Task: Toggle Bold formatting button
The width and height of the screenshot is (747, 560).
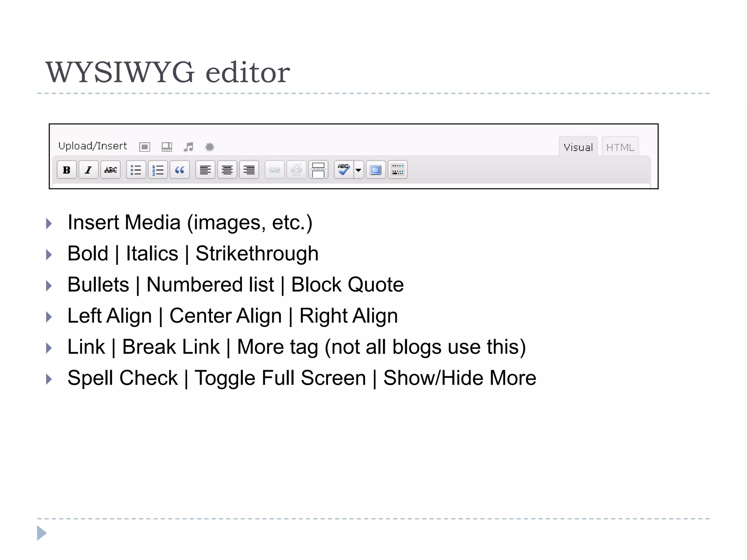Action: [x=67, y=170]
